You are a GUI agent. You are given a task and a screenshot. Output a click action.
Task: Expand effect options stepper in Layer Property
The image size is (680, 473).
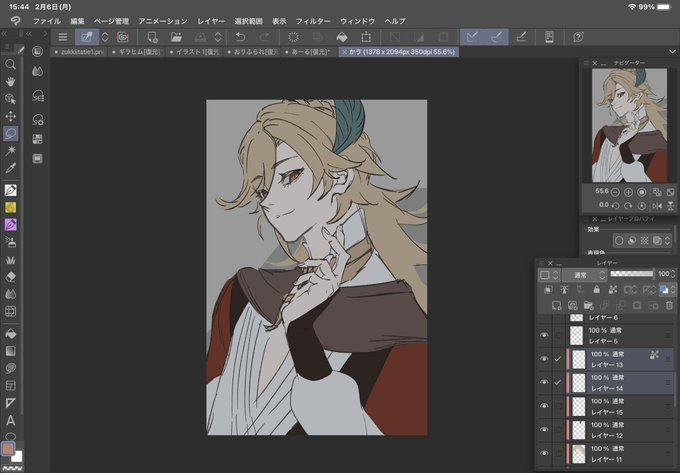pyautogui.click(x=667, y=240)
